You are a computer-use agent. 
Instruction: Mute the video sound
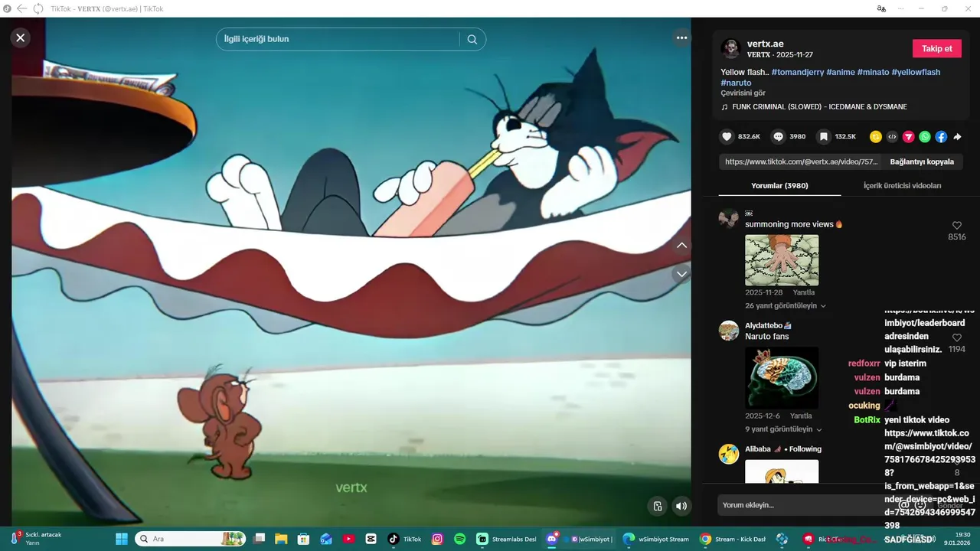(681, 506)
